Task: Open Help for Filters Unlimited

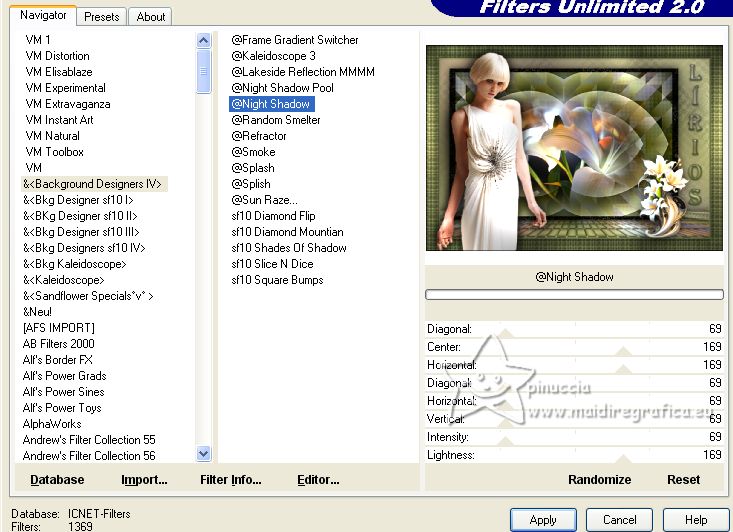Action: tap(697, 520)
